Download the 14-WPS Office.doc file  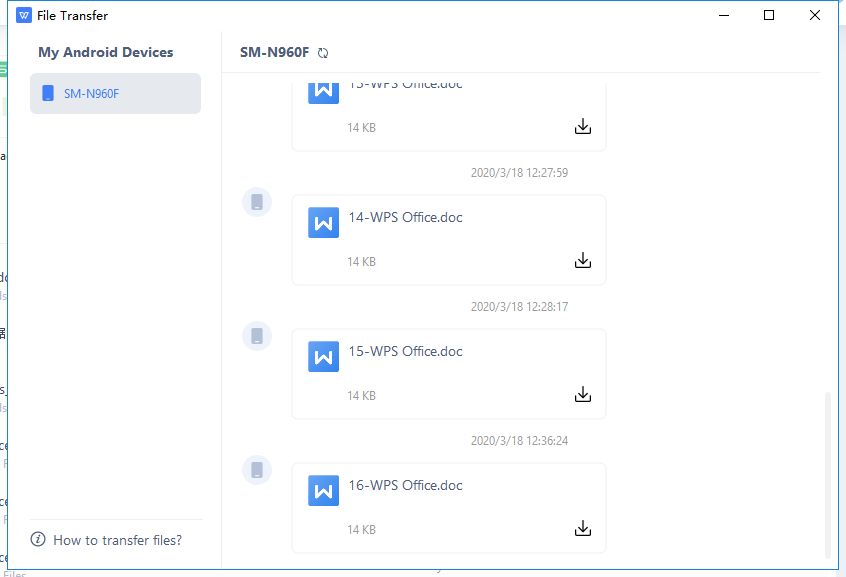583,261
